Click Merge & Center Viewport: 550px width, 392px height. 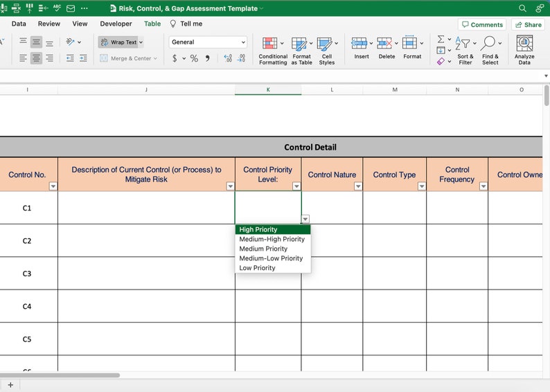(128, 58)
